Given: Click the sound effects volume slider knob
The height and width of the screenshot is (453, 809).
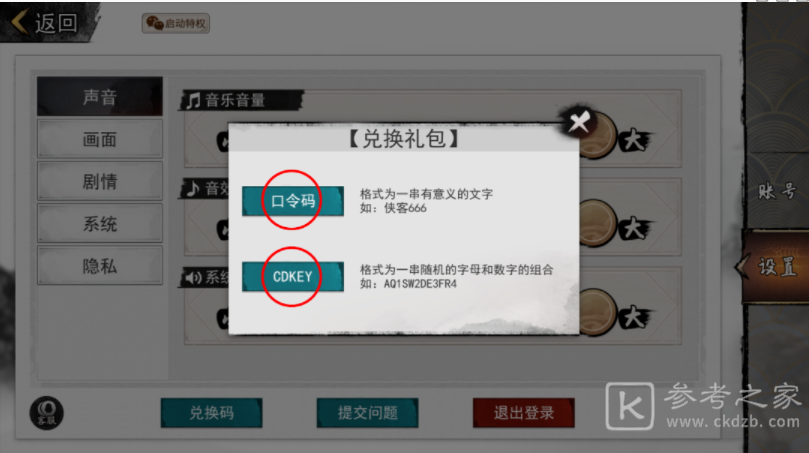Looking at the screenshot, I should tap(597, 223).
